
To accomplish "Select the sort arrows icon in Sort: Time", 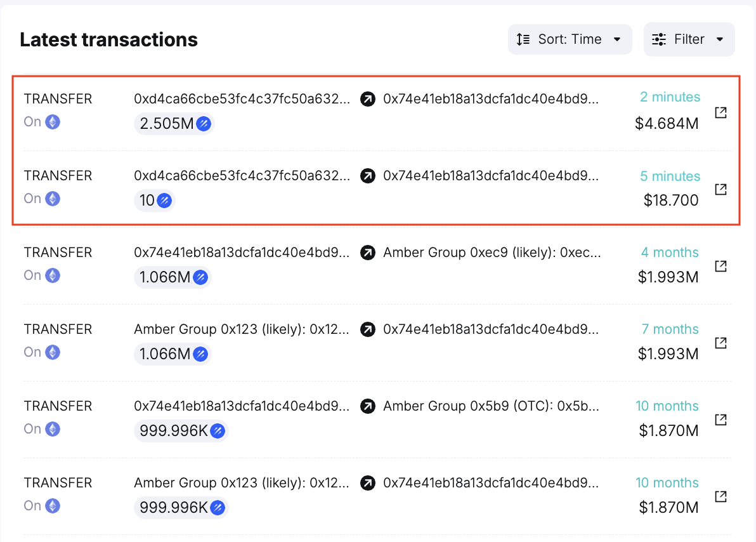I will tap(523, 39).
